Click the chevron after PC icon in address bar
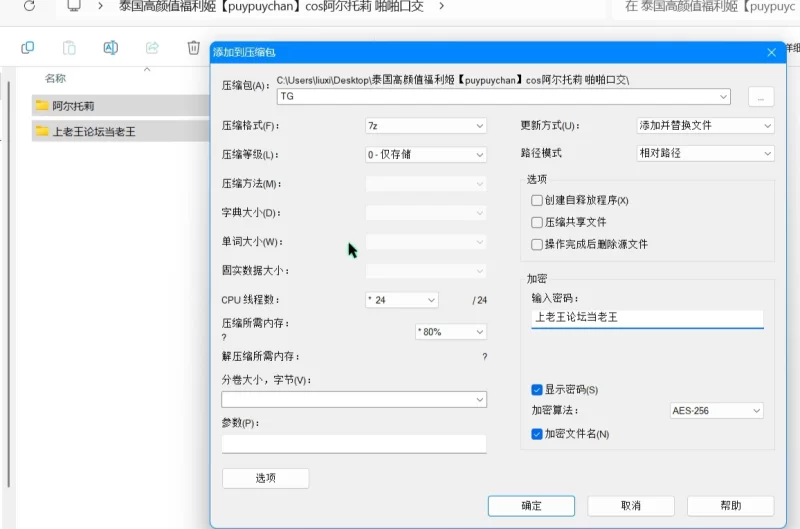Viewport: 800px width, 529px height. [x=101, y=6]
